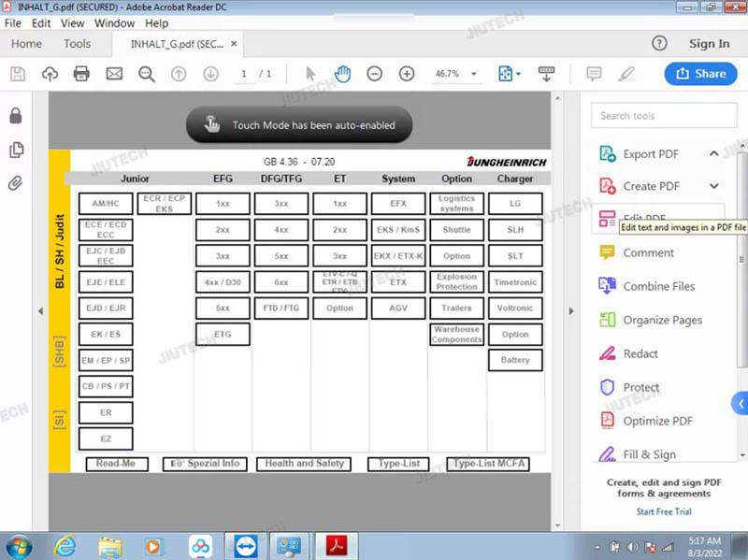The width and height of the screenshot is (748, 560).
Task: Collapse the right tools pane arrow
Action: [x=571, y=311]
